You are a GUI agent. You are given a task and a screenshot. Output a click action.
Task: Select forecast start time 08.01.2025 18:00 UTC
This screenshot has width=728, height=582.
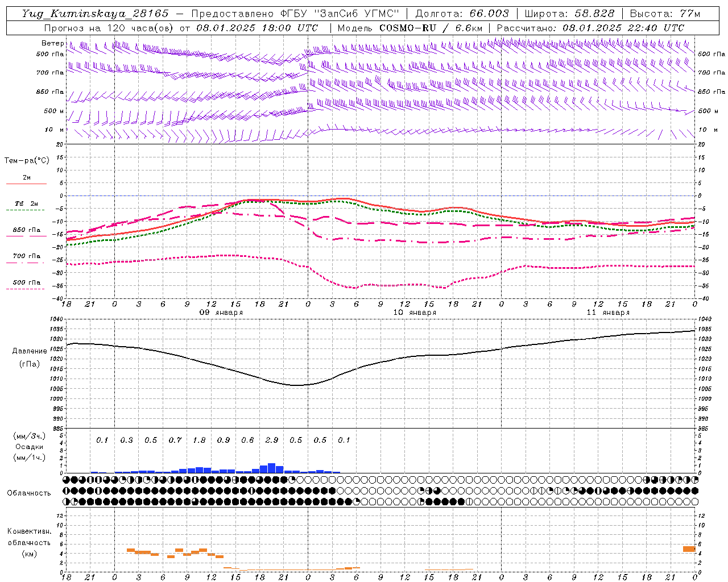click(257, 28)
